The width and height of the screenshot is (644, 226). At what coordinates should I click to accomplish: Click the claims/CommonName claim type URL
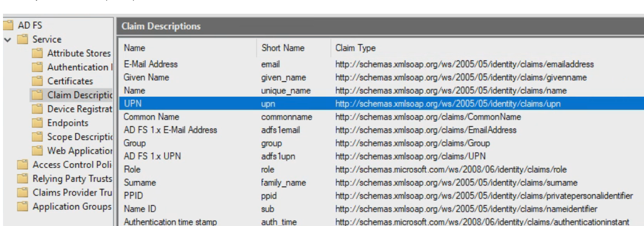(x=428, y=117)
